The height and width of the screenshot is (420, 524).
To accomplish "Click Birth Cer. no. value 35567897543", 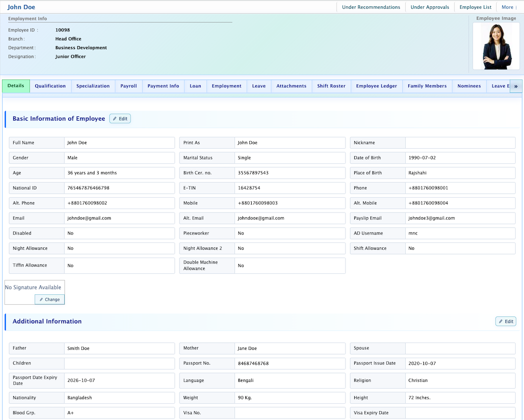I will (x=253, y=173).
